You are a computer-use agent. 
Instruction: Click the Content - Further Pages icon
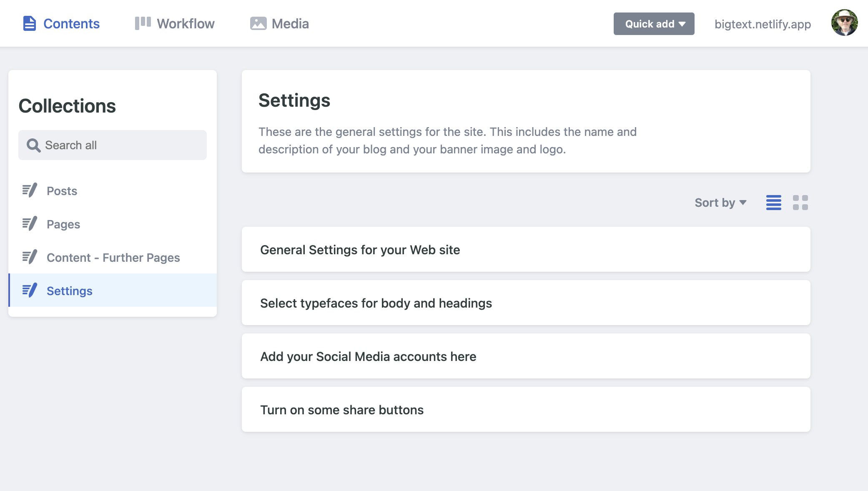30,257
